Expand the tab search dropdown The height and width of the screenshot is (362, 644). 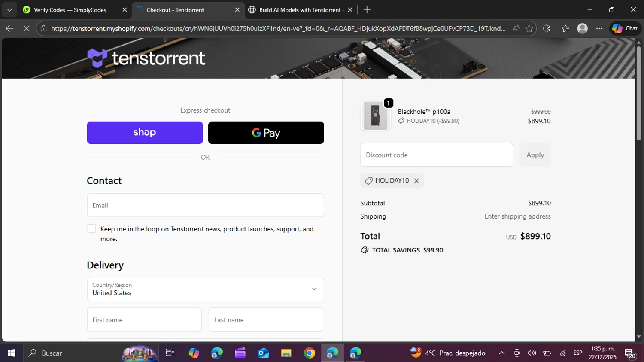(x=9, y=10)
